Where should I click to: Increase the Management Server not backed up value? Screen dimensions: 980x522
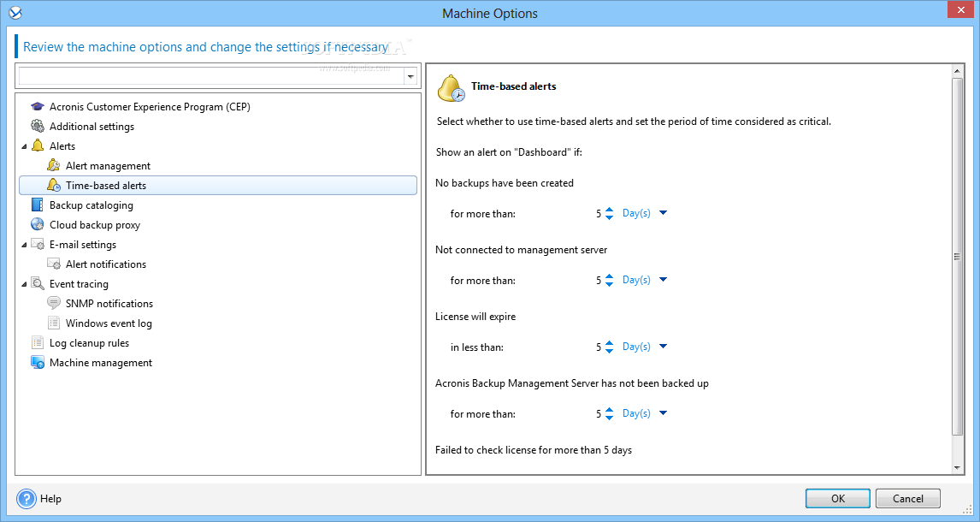[x=610, y=410]
